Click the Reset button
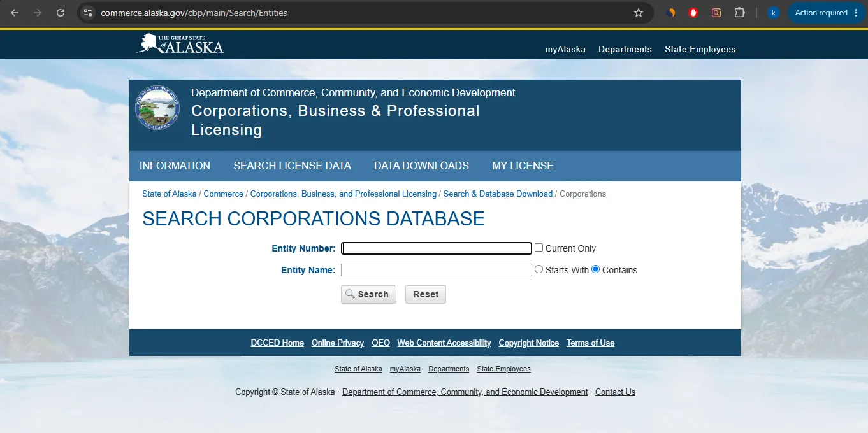The width and height of the screenshot is (868, 433). (x=426, y=294)
